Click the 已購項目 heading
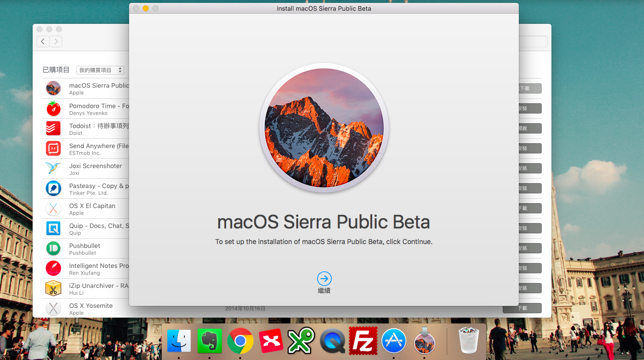 click(x=56, y=70)
